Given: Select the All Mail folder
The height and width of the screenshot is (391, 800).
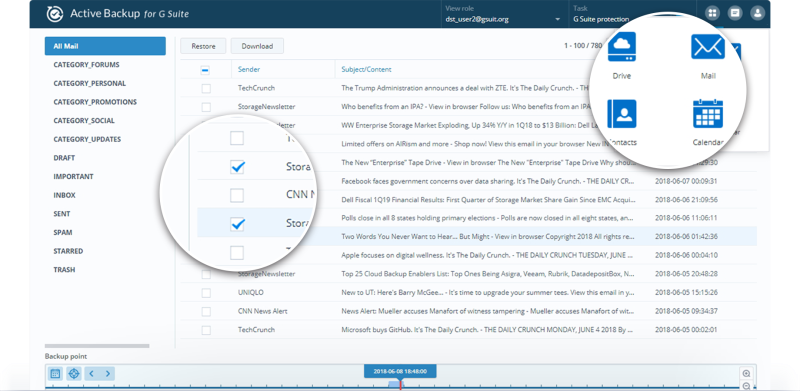Looking at the screenshot, I should [x=105, y=46].
